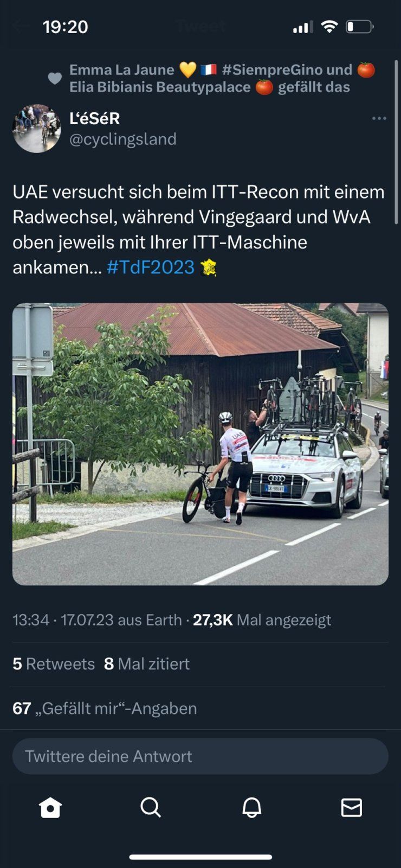The height and width of the screenshot is (868, 401).
Task: Tap the Twittere deine Antwort field
Action: pyautogui.click(x=200, y=756)
